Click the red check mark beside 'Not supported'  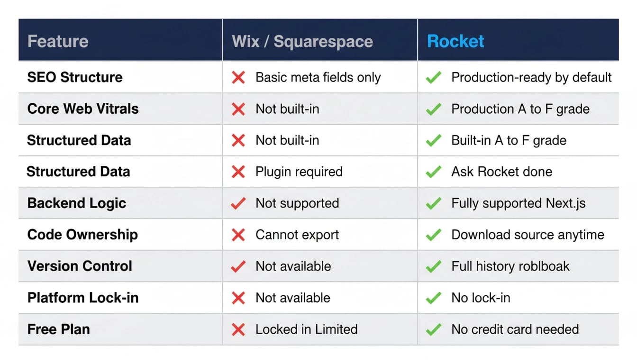point(238,203)
